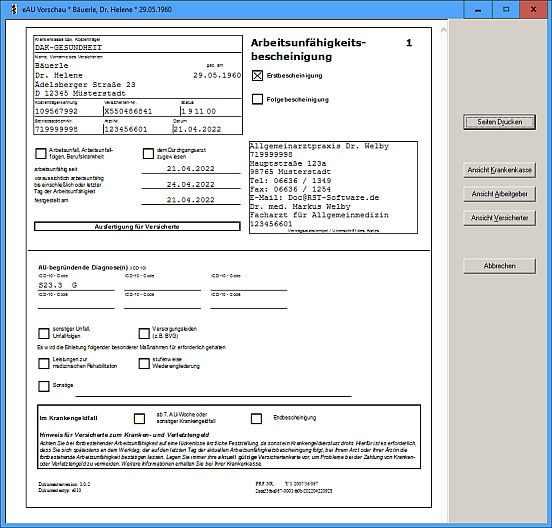The image size is (552, 528).
Task: Click Facharzt für Allgemeinmedizin line
Action: click(319, 215)
